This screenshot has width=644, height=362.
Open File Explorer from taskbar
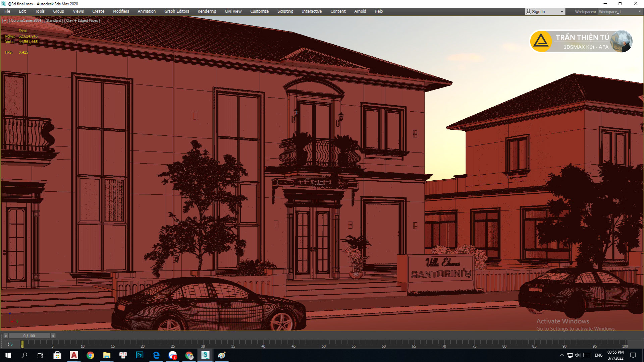[107, 355]
